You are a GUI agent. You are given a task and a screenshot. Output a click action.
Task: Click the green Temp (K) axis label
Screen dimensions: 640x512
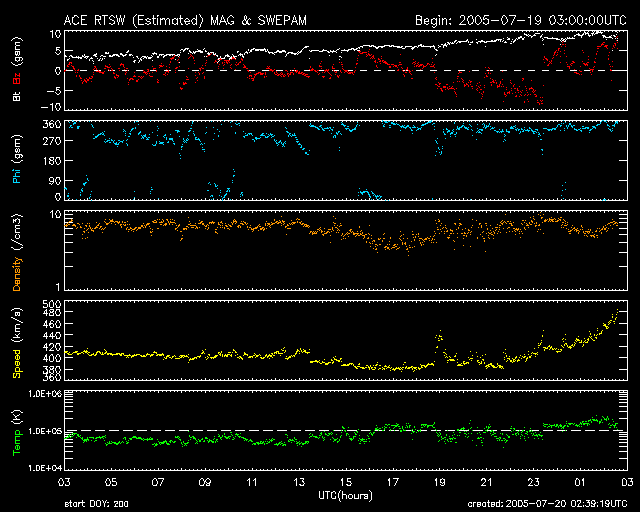[16, 432]
